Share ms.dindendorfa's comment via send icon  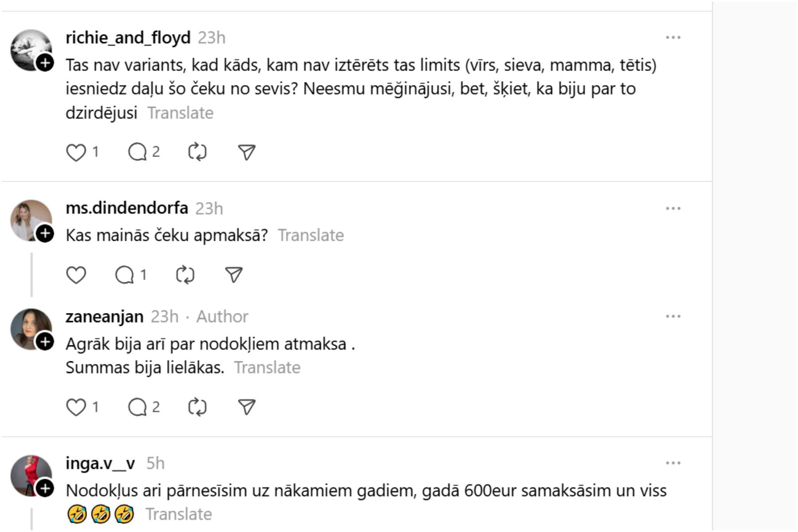(234, 275)
